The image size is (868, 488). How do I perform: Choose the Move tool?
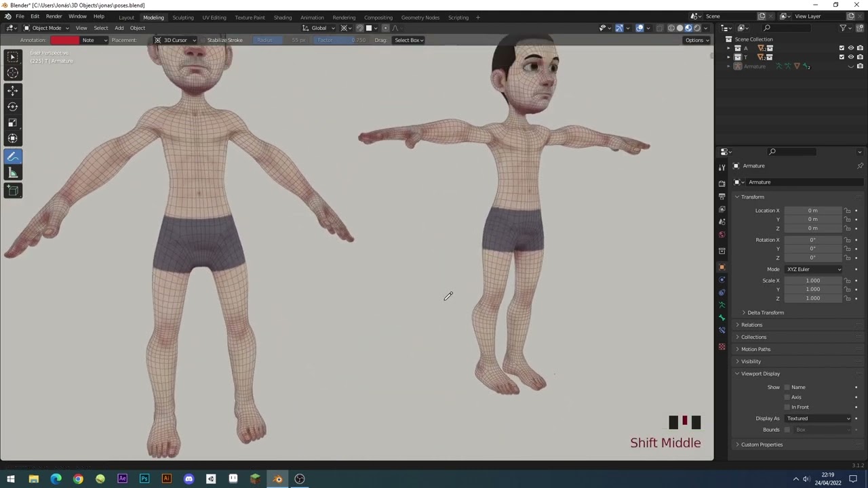[12, 90]
